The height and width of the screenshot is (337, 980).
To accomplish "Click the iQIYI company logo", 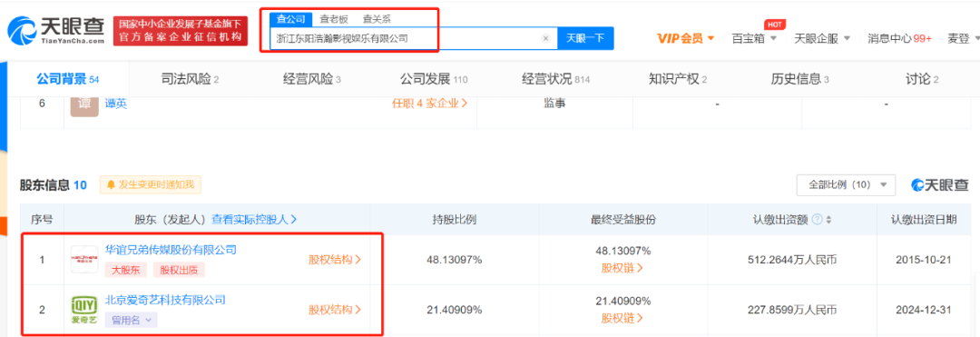I will click(84, 311).
